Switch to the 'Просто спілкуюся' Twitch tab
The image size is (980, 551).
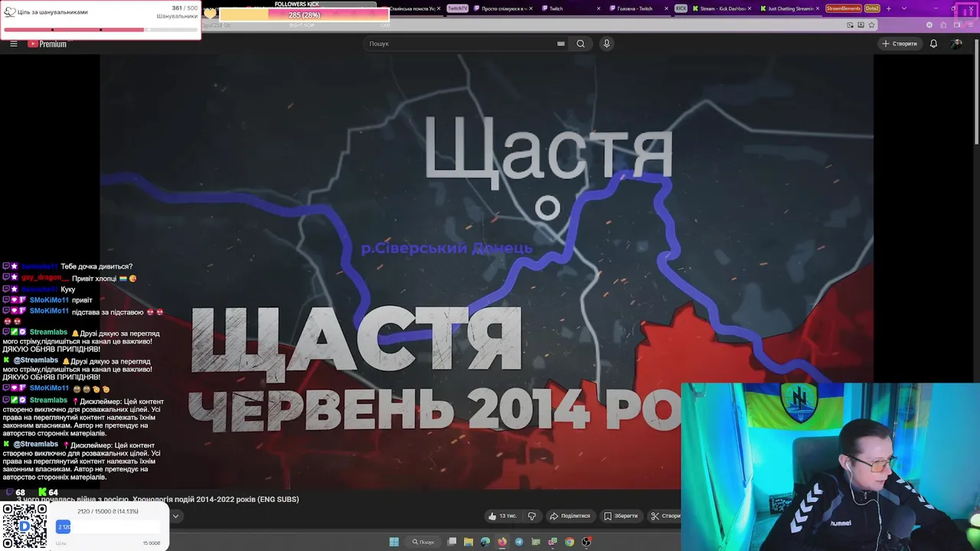[503, 8]
